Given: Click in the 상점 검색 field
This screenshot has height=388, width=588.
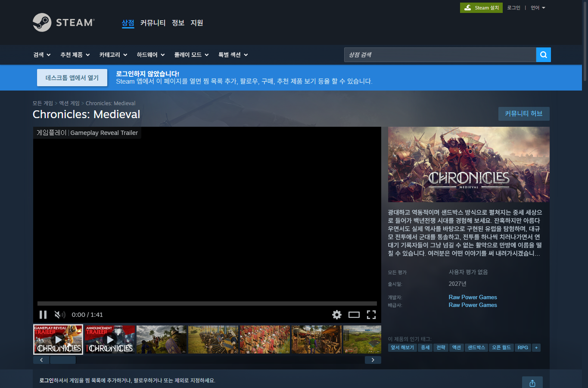Looking at the screenshot, I should point(440,55).
